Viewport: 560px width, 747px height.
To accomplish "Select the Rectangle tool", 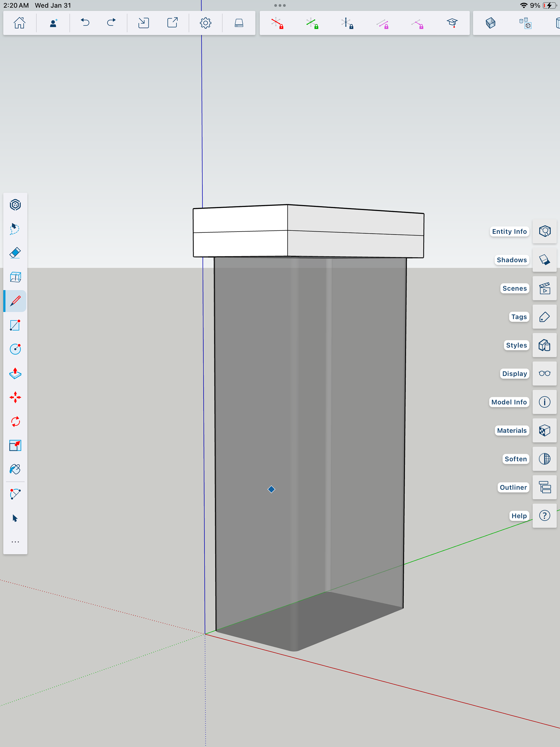I will 15,325.
